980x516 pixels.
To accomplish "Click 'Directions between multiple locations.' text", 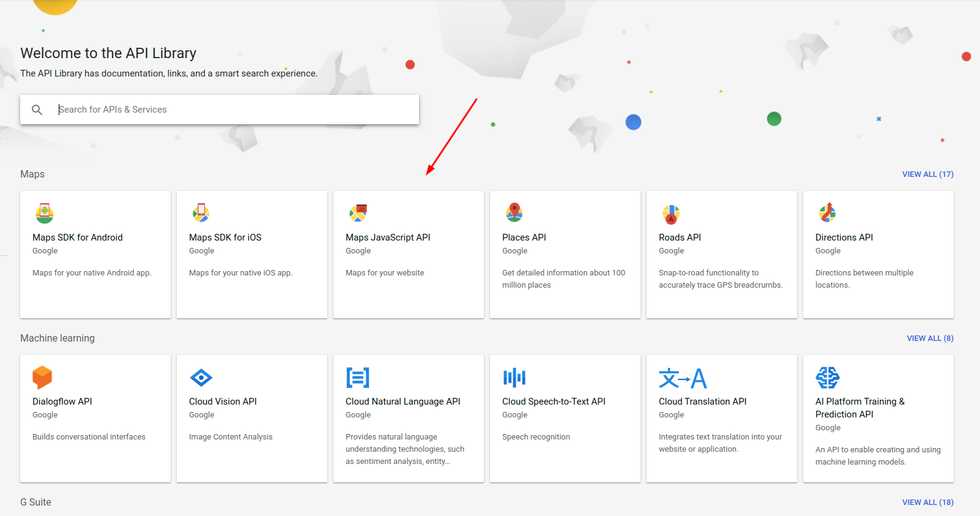I will [x=864, y=279].
